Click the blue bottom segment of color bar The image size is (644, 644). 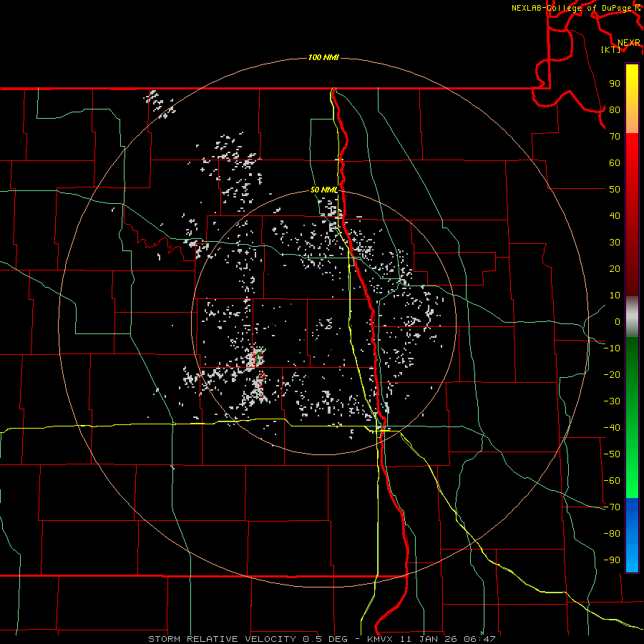tap(632, 535)
